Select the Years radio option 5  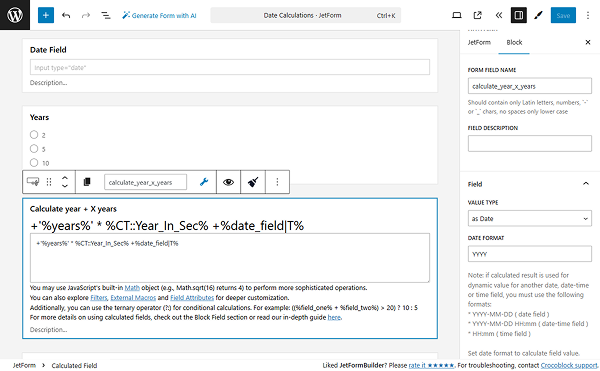point(34,148)
